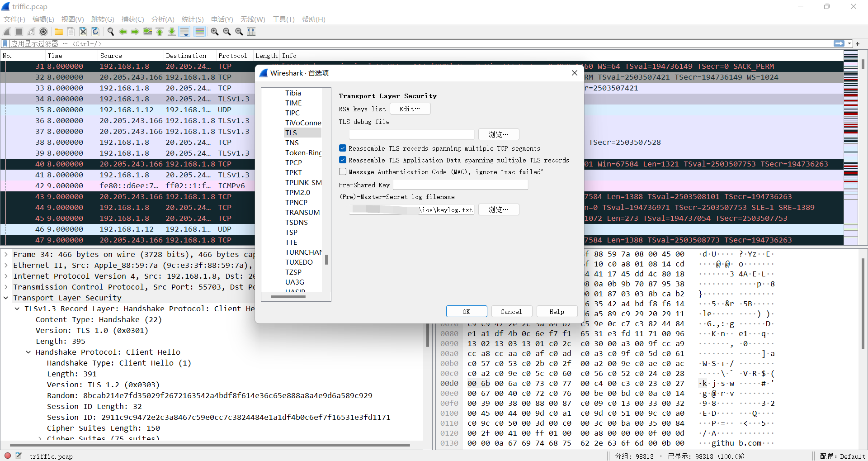Click the go to specific packet icon
Image resolution: width=868 pixels, height=461 pixels.
tap(147, 32)
